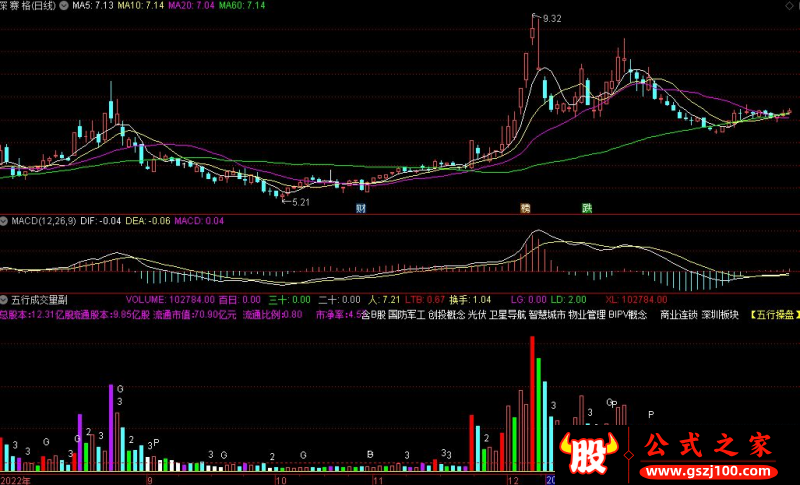Click the tallest red volume bar

point(532,403)
